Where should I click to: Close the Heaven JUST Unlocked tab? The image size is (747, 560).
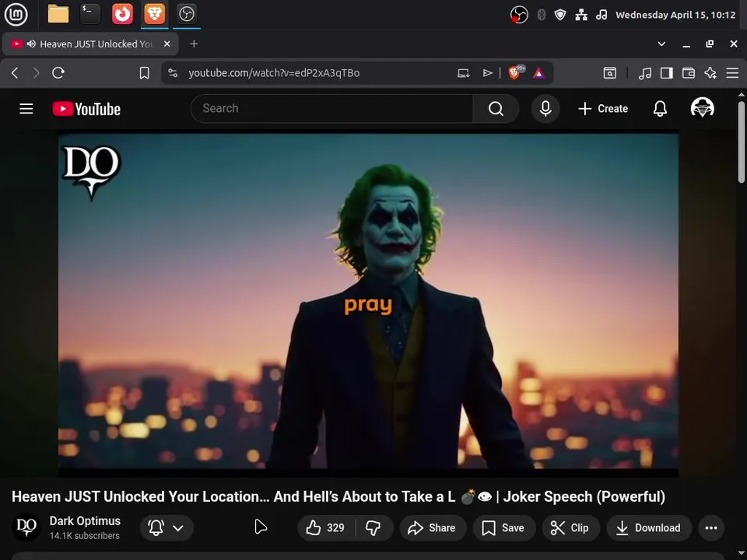(x=167, y=44)
